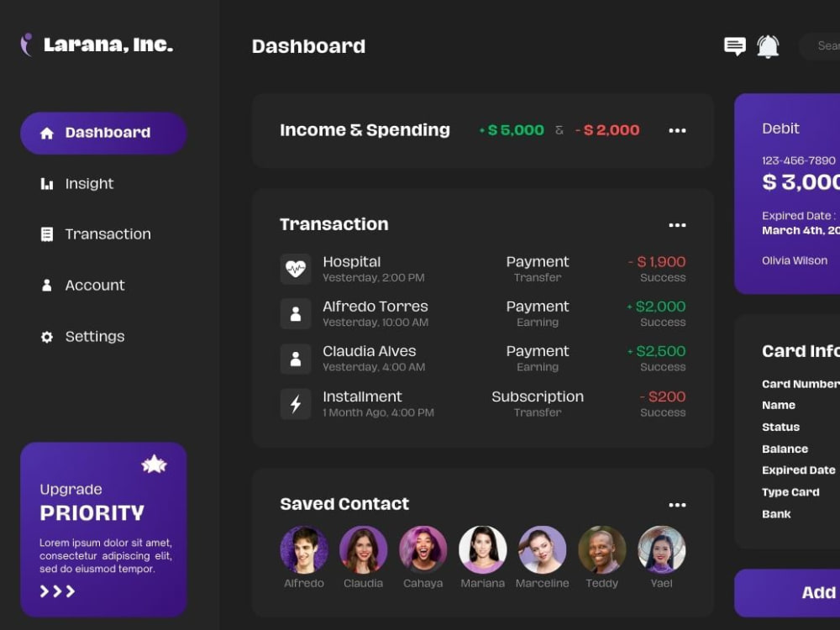Click card number 123-456-7890

(x=798, y=160)
